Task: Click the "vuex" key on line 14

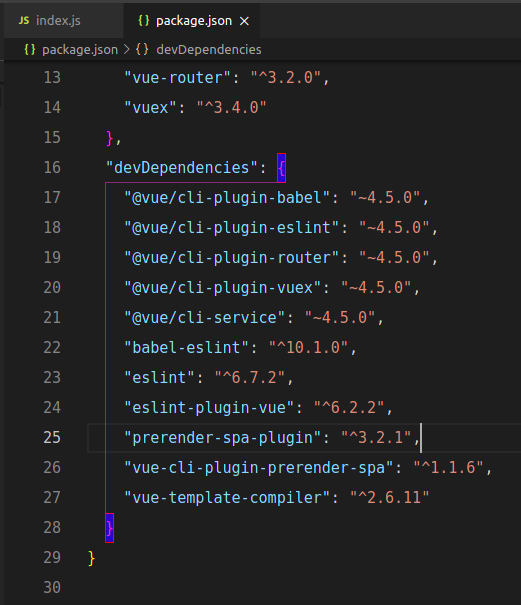Action: pyautogui.click(x=151, y=108)
